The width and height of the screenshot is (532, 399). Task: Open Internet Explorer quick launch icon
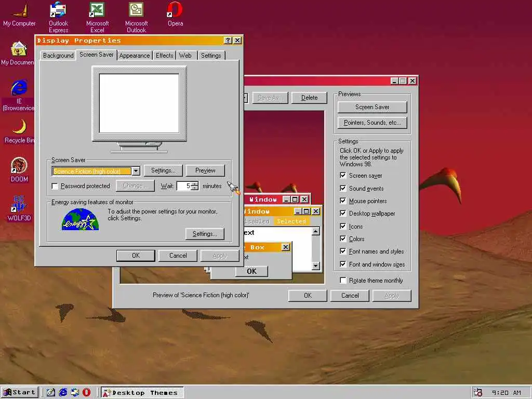(63, 393)
